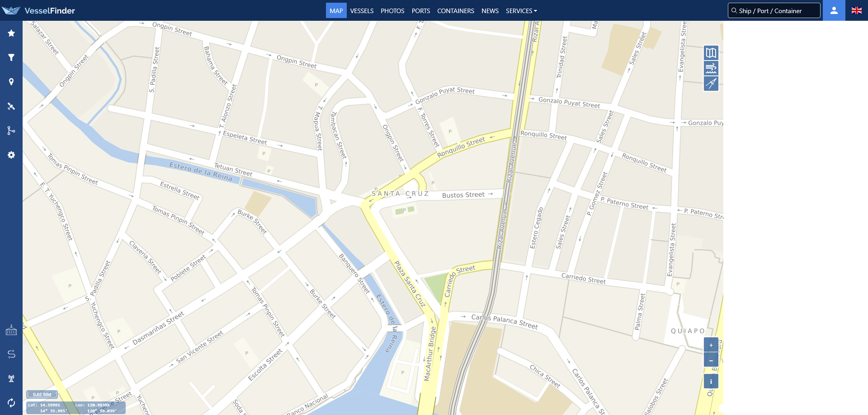This screenshot has height=415, width=868.
Task: Select the MAP tab
Action: tap(336, 10)
